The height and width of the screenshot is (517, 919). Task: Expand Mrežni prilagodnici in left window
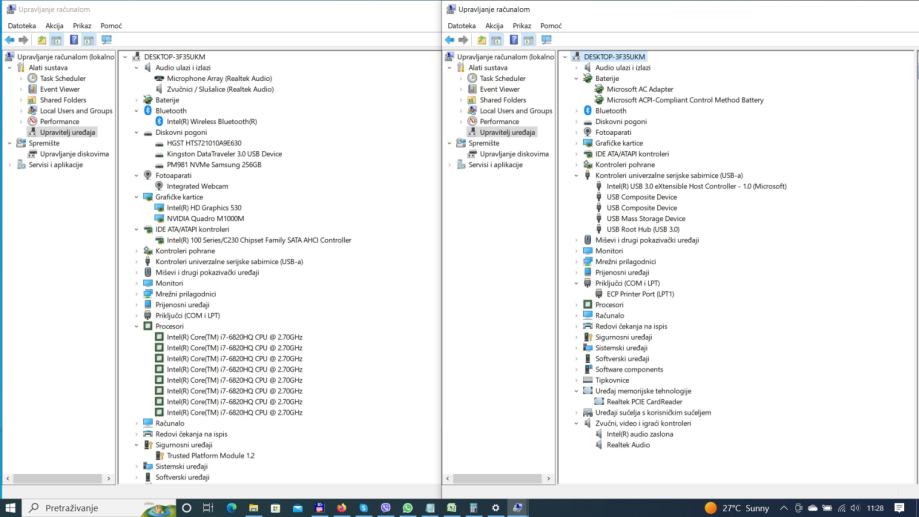pos(137,294)
